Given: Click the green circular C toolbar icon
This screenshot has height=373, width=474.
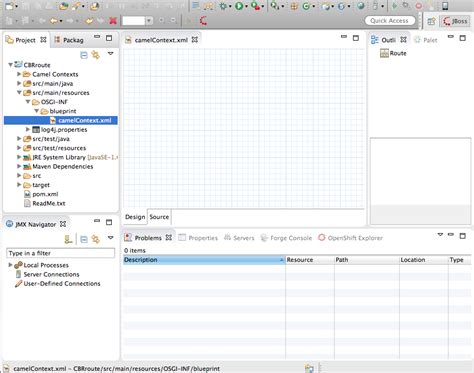Looking at the screenshot, I should point(306,6).
